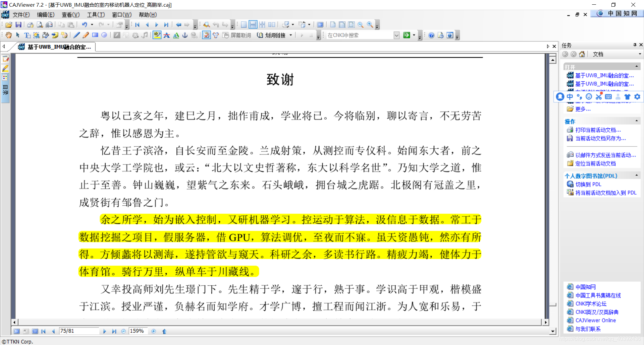The width and height of the screenshot is (644, 345).
Task: Open the 中国知网 link
Action: (x=586, y=287)
